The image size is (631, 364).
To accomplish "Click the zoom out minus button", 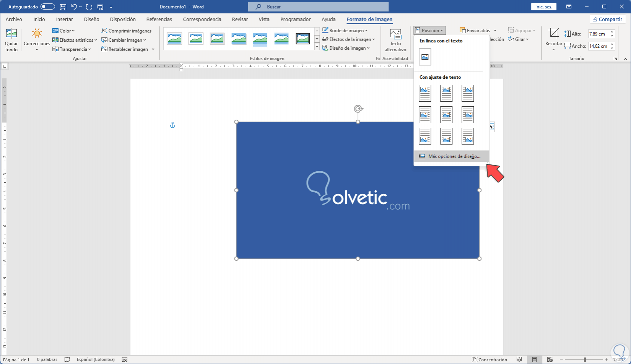I will pos(561,359).
